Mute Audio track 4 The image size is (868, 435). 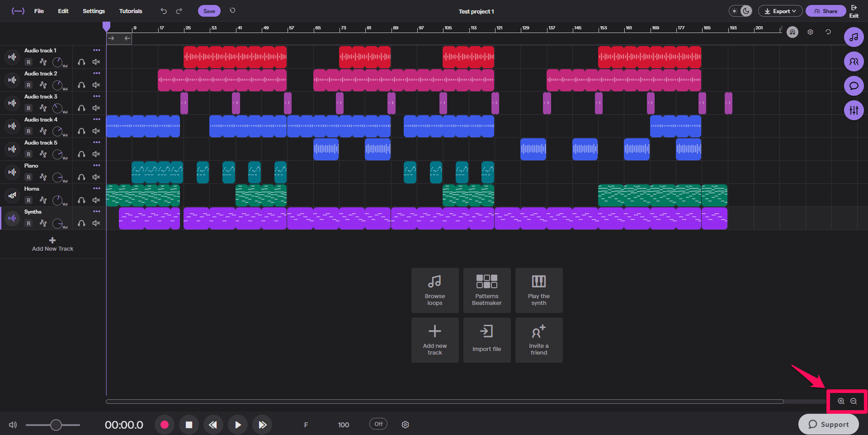tap(96, 131)
